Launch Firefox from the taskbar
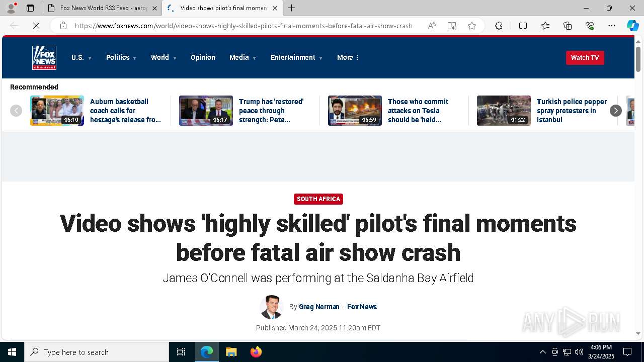 [256, 352]
